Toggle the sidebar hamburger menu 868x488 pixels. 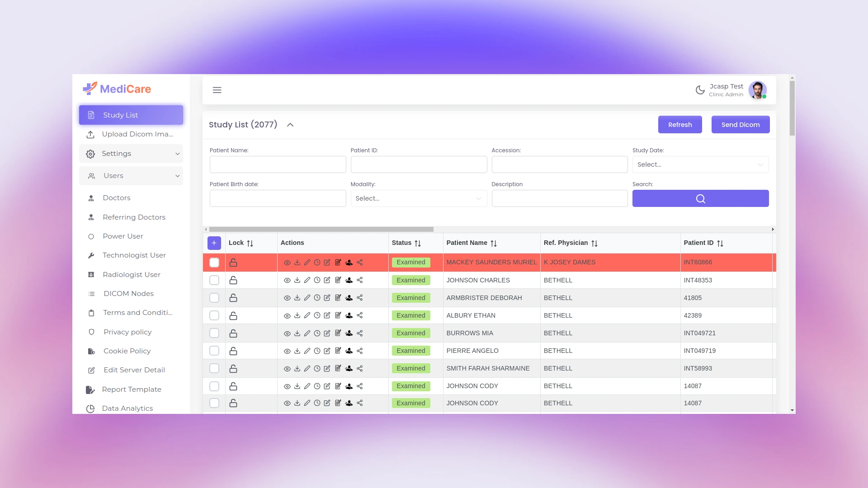tap(217, 90)
